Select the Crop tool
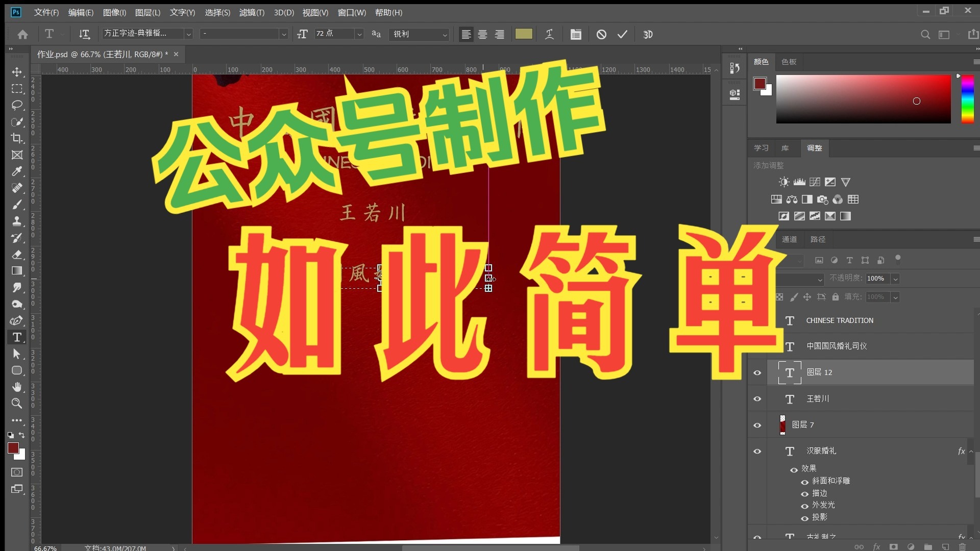This screenshot has width=980, height=551. 17,138
